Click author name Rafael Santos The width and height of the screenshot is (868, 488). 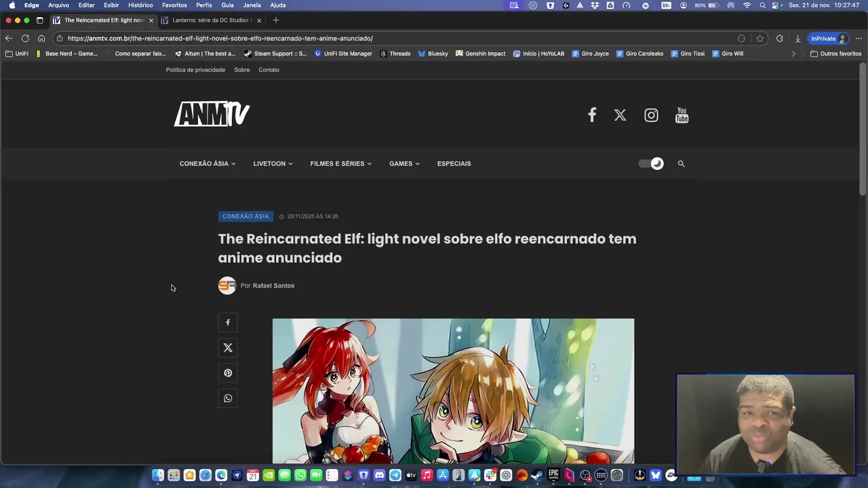pyautogui.click(x=273, y=285)
